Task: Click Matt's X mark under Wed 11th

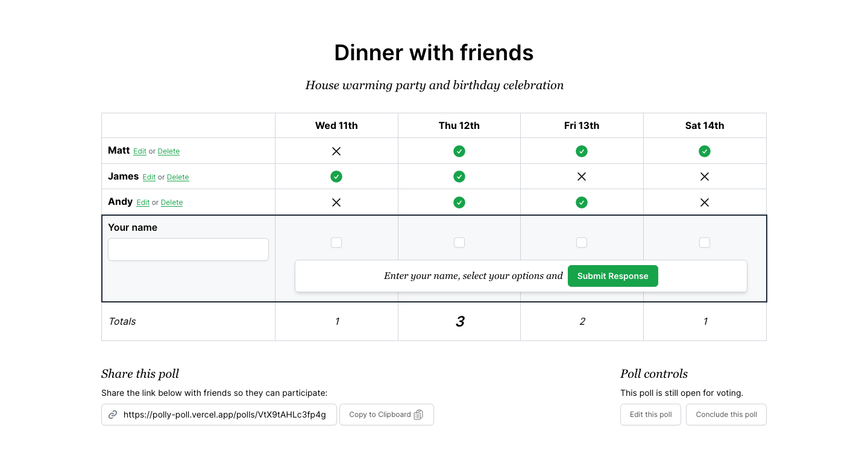Action: [336, 151]
